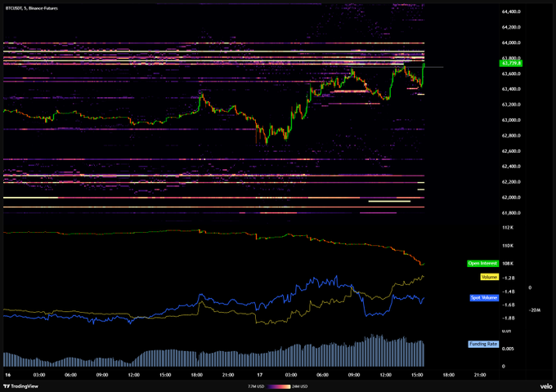Click the 62,000.0 price axis label
Screen dimensions: 556x392
(x=511, y=198)
